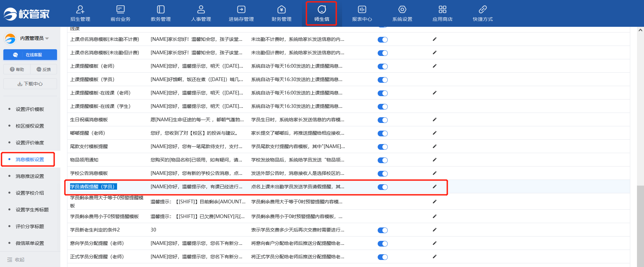Image resolution: width=644 pixels, height=267 pixels.
Task: Click the 在线客服 button
Action: point(30,55)
